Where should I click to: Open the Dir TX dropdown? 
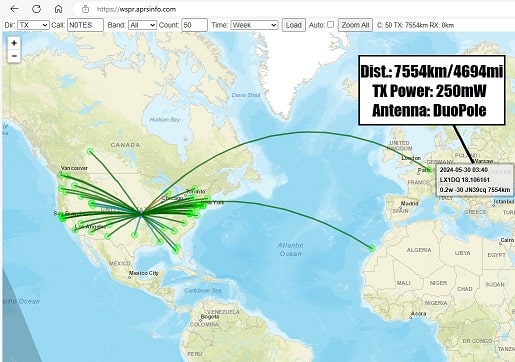click(33, 25)
